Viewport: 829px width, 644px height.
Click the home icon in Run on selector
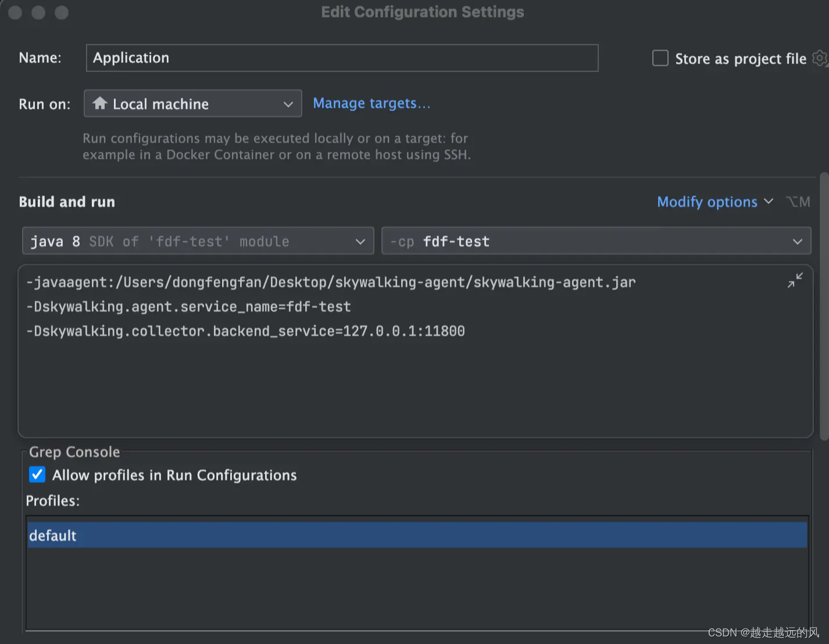click(100, 103)
